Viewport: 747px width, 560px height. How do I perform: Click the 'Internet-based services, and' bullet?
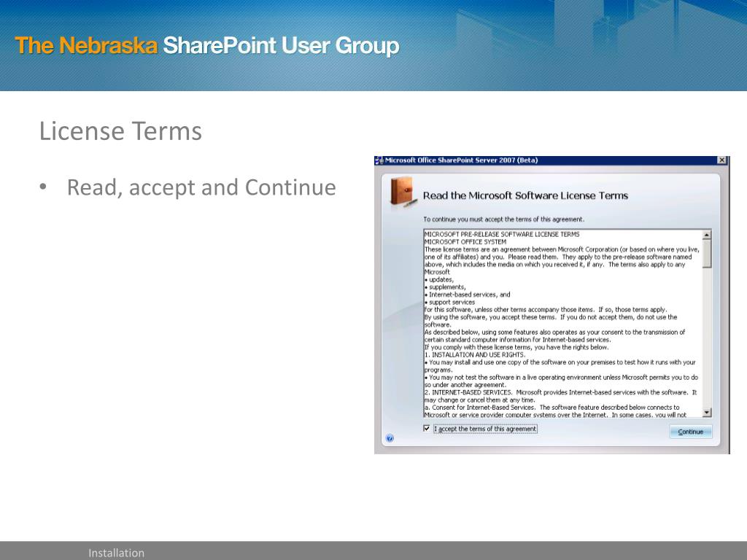(x=468, y=295)
